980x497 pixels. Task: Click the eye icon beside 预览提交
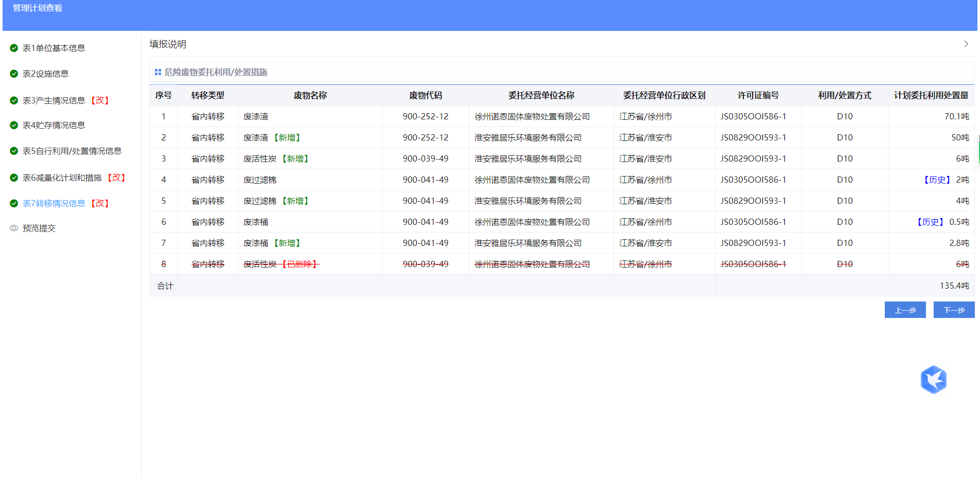[x=14, y=228]
